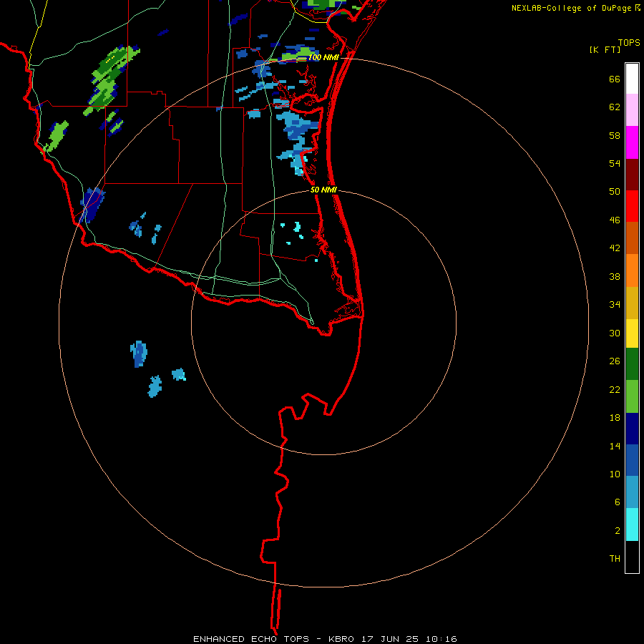Select the TOPS legend heading
Image resolution: width=644 pixels, height=644 pixels.
pos(629,42)
